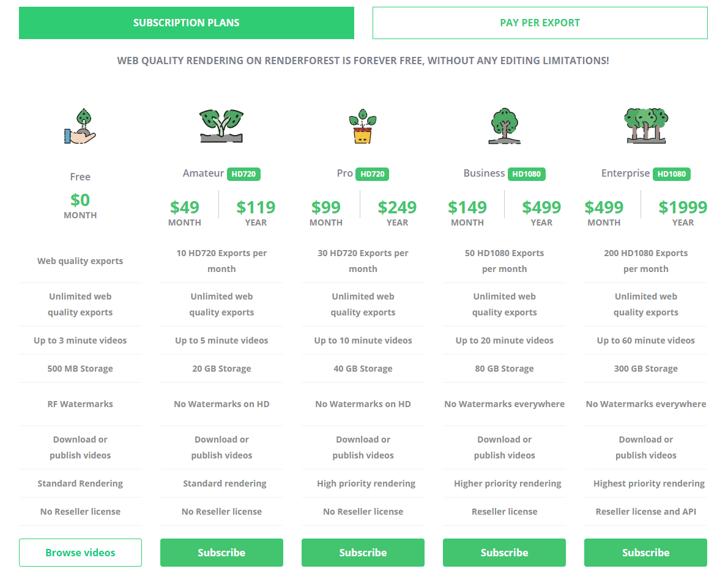
Task: Click the HD720 badge next to Amateur
Action: pyautogui.click(x=243, y=174)
